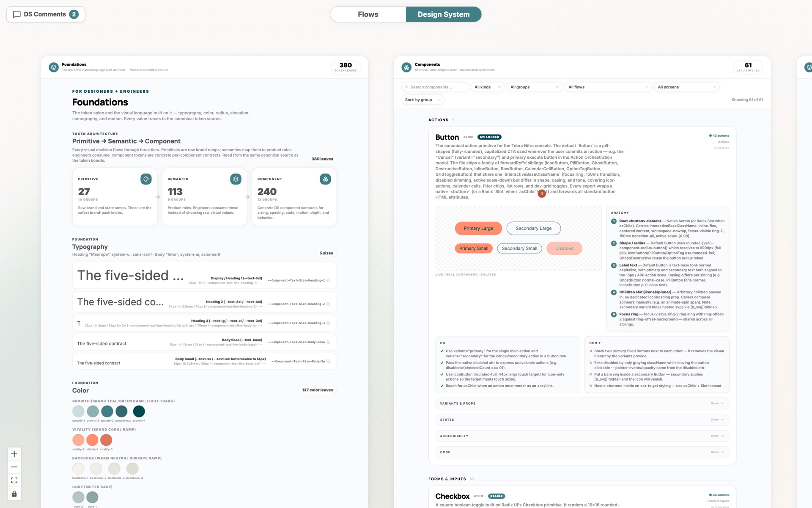Click the magnifier icon in component search
812x508 pixels.
(407, 87)
